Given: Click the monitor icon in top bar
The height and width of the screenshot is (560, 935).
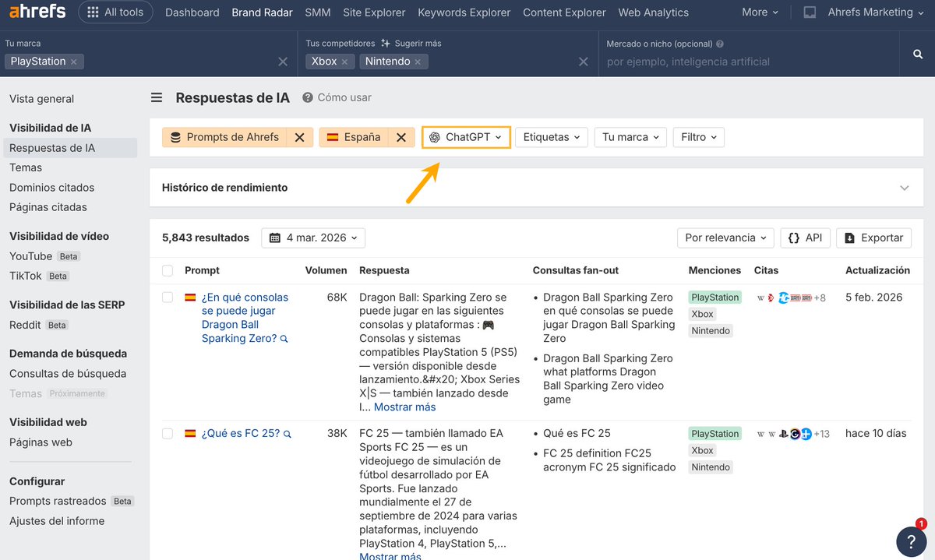Looking at the screenshot, I should [810, 12].
